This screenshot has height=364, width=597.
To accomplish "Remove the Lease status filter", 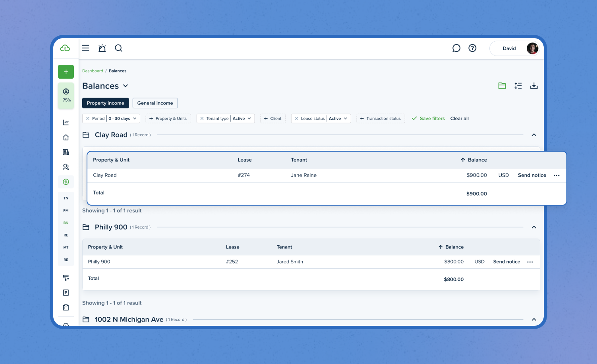I will pos(297,119).
